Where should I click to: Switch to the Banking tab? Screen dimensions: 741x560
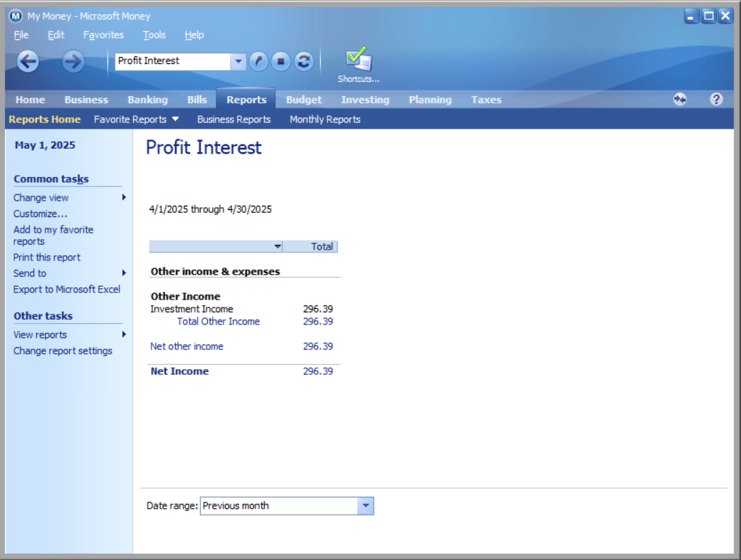(x=148, y=100)
